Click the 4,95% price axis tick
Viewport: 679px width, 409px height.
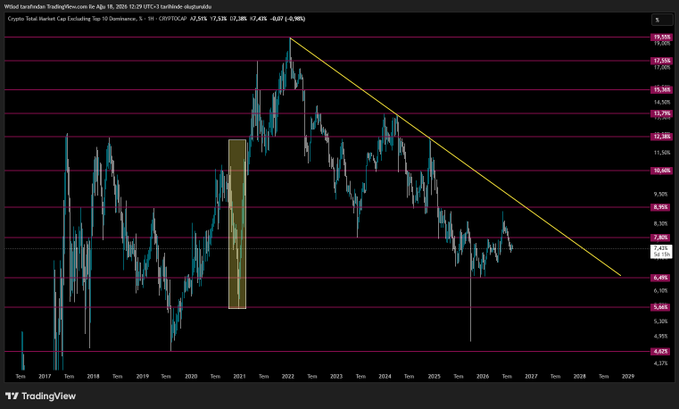coord(662,336)
